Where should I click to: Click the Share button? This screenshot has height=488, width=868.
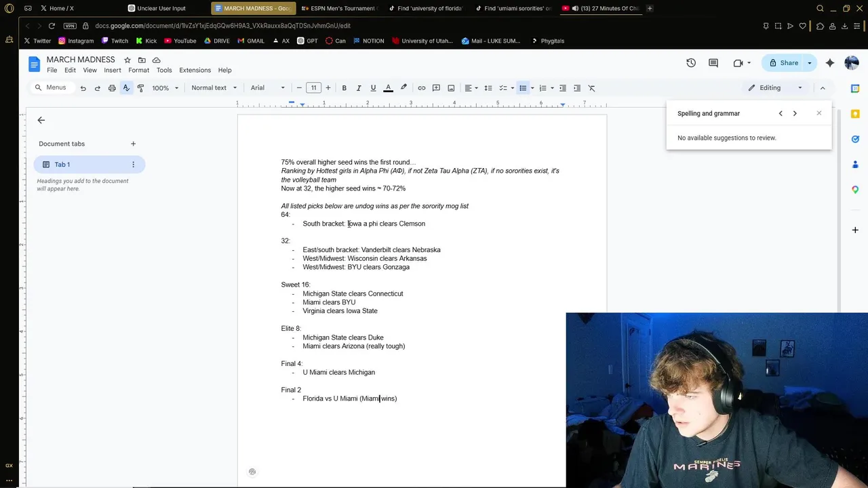[x=783, y=63]
